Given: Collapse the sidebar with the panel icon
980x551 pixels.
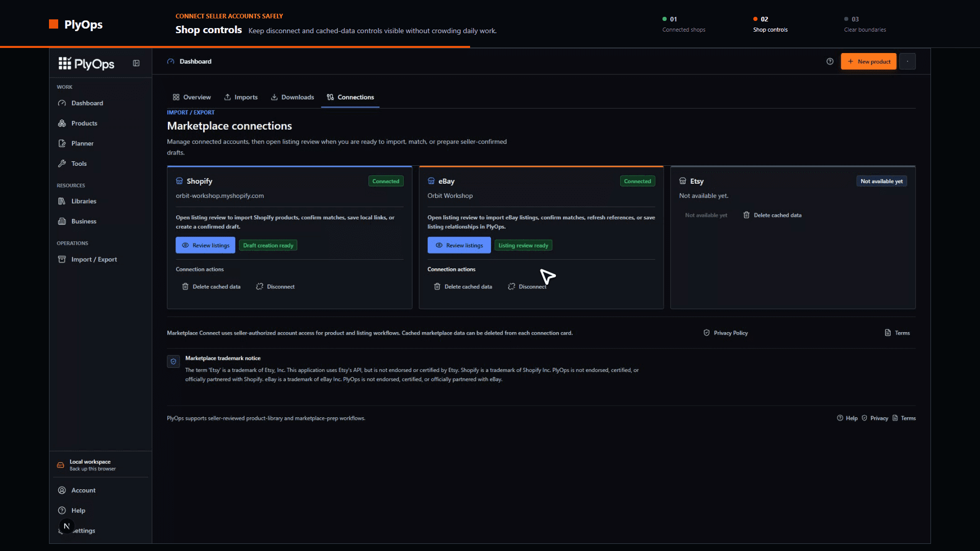Looking at the screenshot, I should (x=136, y=63).
